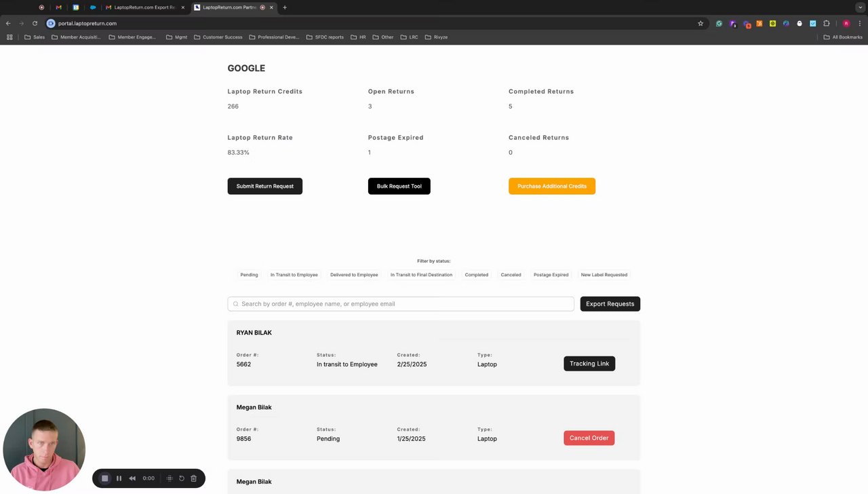Open the bookmarks bar apps grid icon
The width and height of the screenshot is (868, 494).
(x=9, y=37)
